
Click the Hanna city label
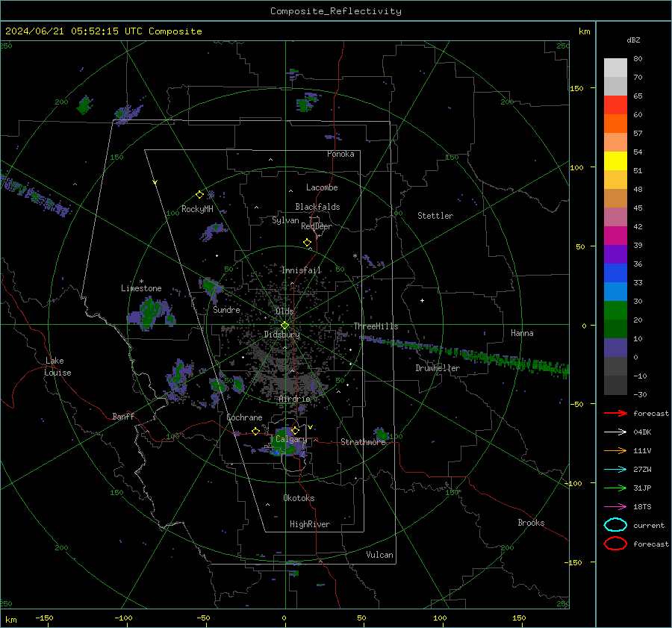[522, 333]
